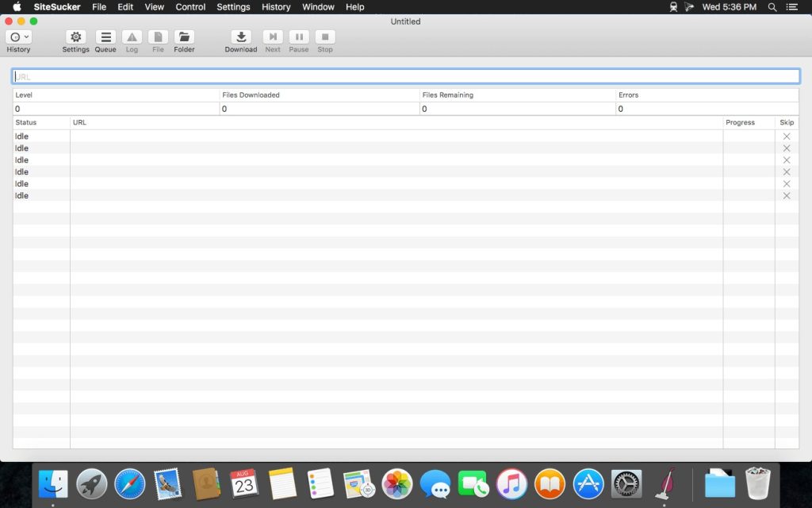Open Spotlight search in menu bar
Viewport: 812px width, 508px height.
point(772,7)
